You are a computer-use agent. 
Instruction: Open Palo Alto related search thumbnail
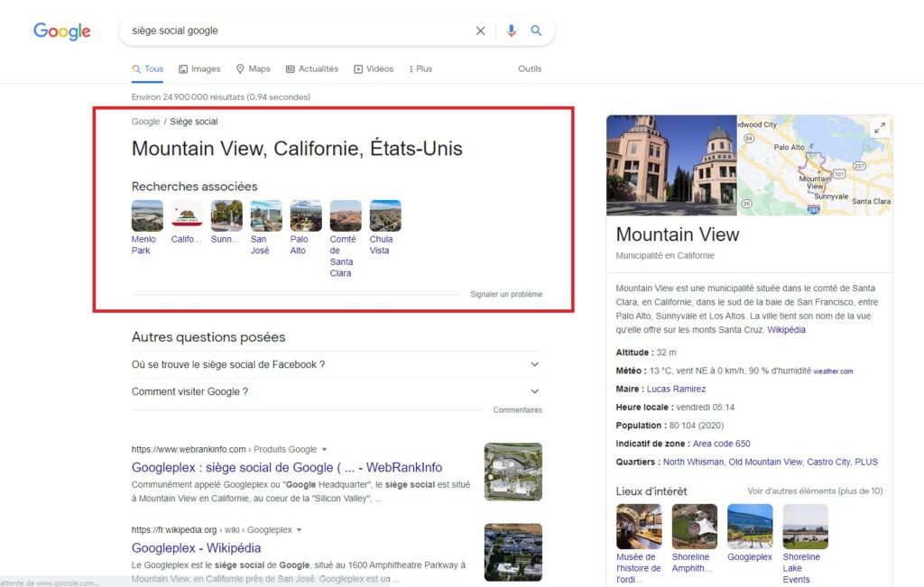306,216
